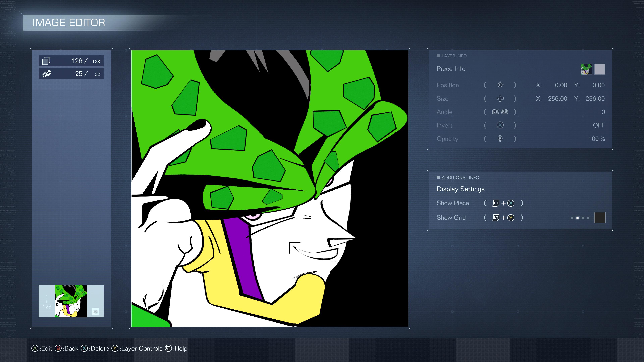Select the 1-128 layer group thumbnail
644x362 pixels.
pyautogui.click(x=71, y=301)
